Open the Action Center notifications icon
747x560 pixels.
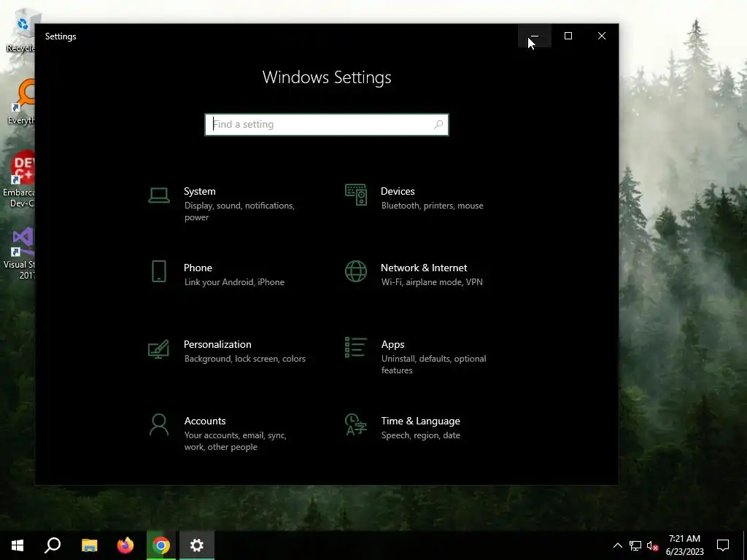click(723, 545)
